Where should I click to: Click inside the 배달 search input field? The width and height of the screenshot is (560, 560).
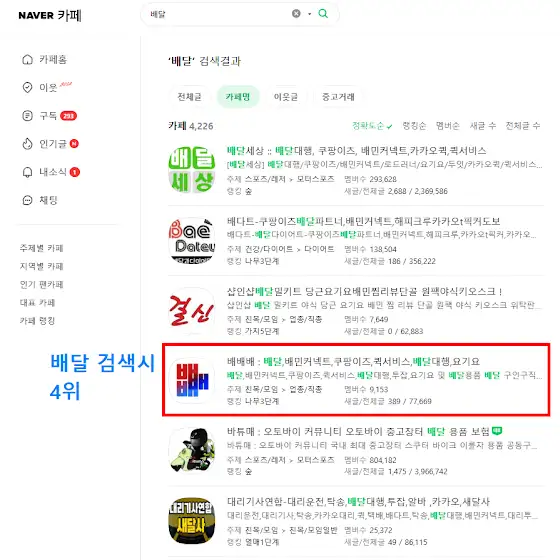(x=218, y=14)
